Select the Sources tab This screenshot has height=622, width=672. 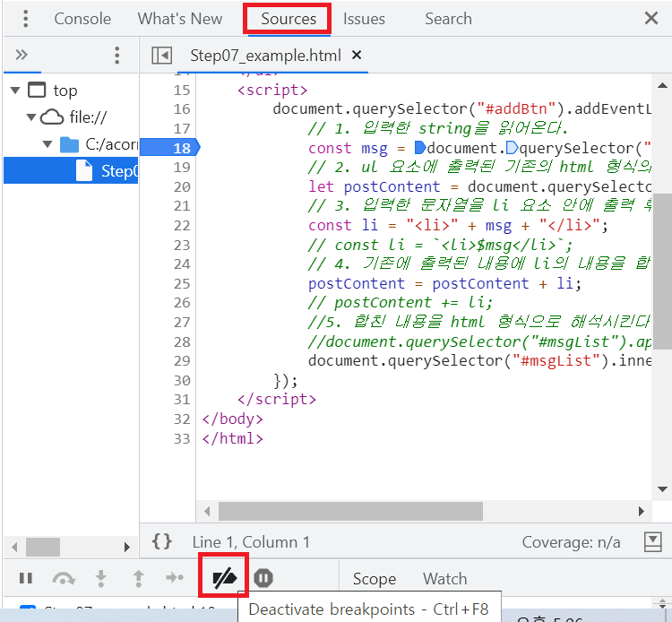[289, 19]
